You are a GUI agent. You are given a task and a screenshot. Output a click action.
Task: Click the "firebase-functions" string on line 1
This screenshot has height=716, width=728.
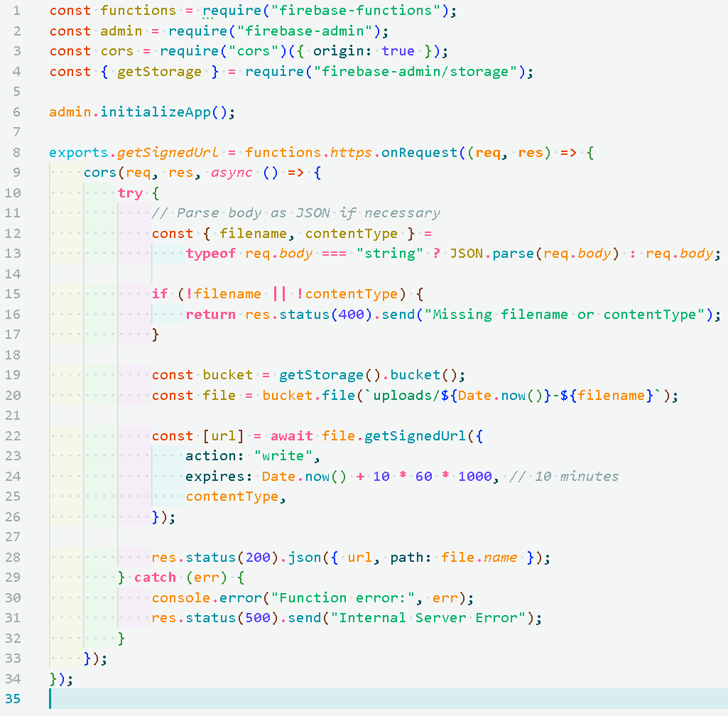coord(356,10)
